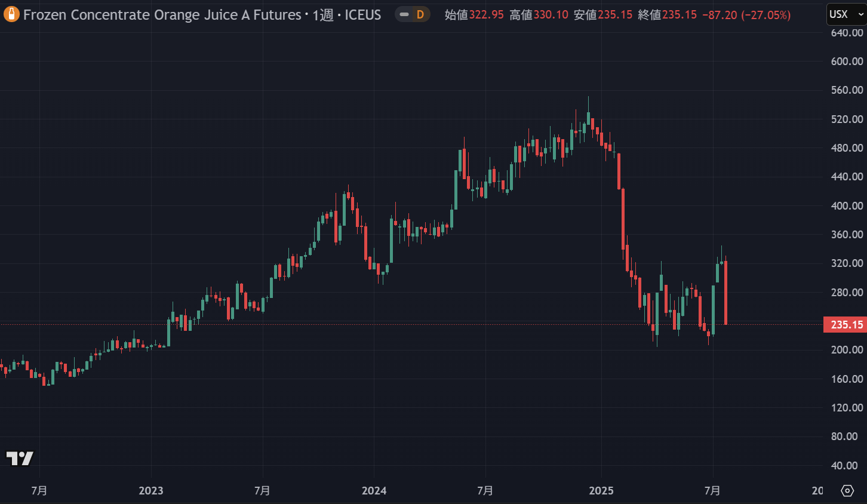This screenshot has height=504, width=867.
Task: Click the −87.20 (−27.05%) change value
Action: coord(746,15)
